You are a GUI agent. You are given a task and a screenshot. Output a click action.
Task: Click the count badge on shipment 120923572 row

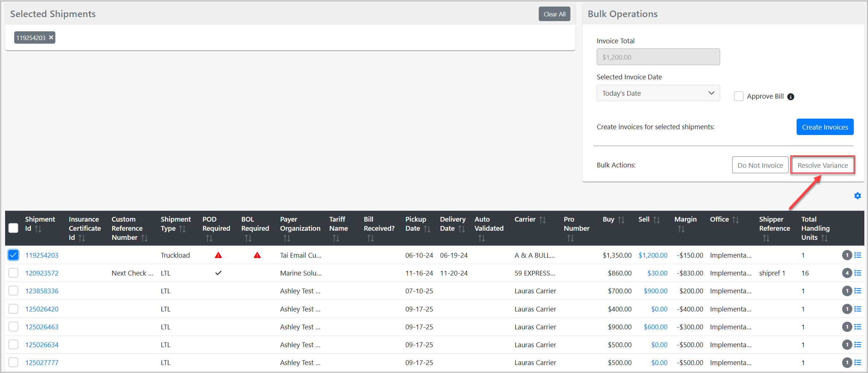point(847,273)
